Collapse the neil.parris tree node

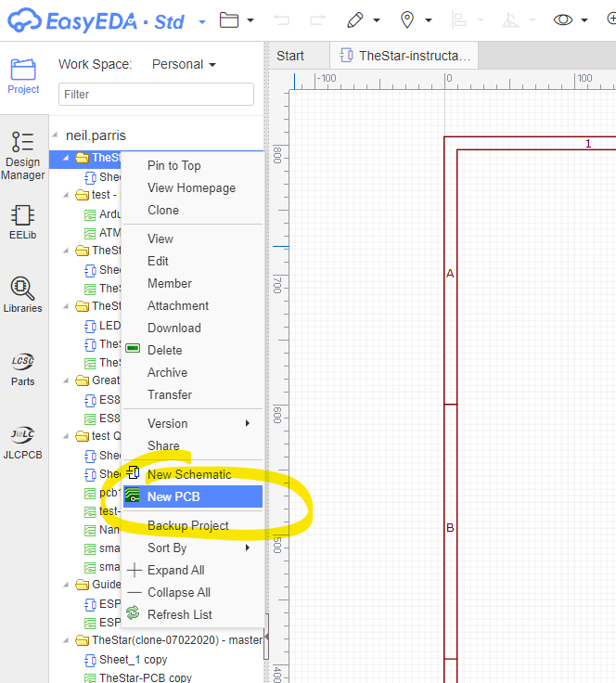click(55, 135)
